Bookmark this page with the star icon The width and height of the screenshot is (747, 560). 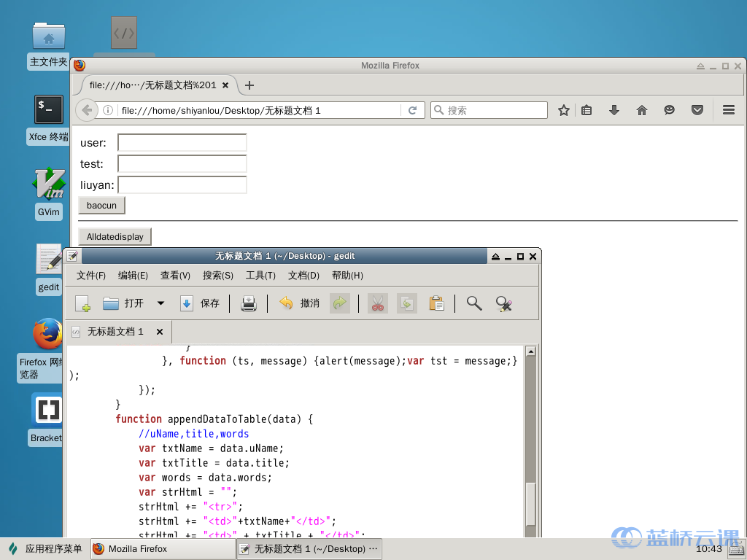(564, 111)
